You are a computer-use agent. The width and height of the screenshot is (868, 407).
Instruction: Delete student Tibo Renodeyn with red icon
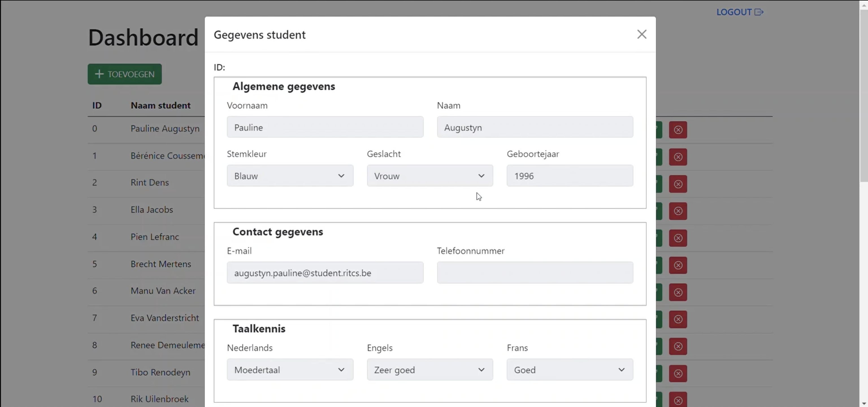678,373
